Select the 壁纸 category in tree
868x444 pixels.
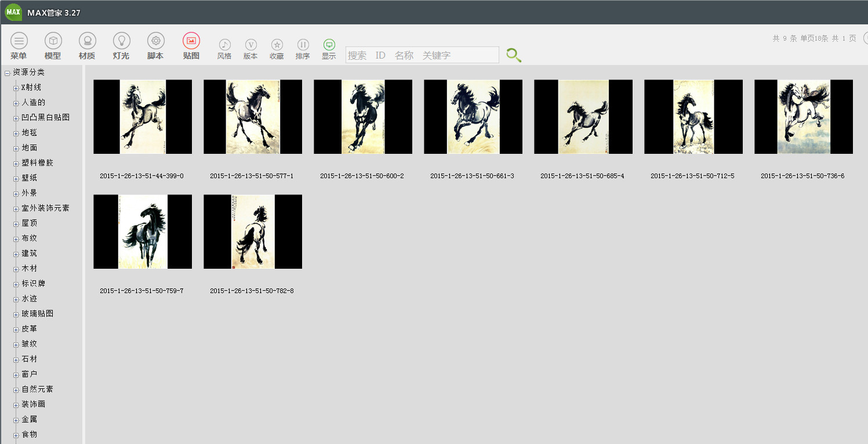(x=30, y=178)
